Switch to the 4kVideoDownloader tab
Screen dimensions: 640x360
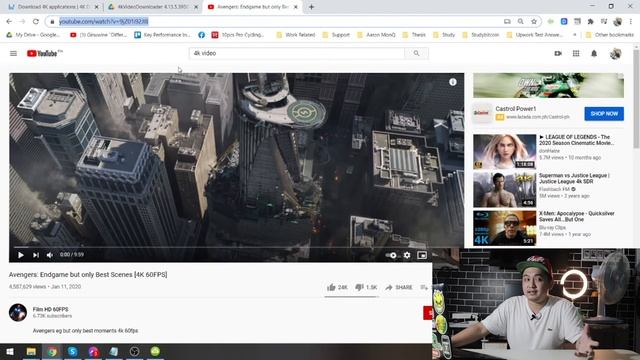153,7
